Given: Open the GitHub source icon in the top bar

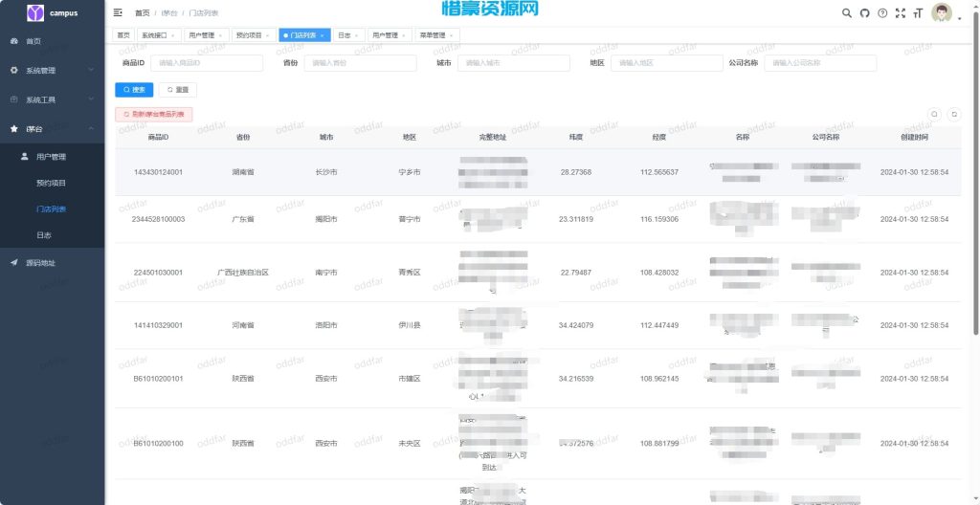Looking at the screenshot, I should coord(864,13).
